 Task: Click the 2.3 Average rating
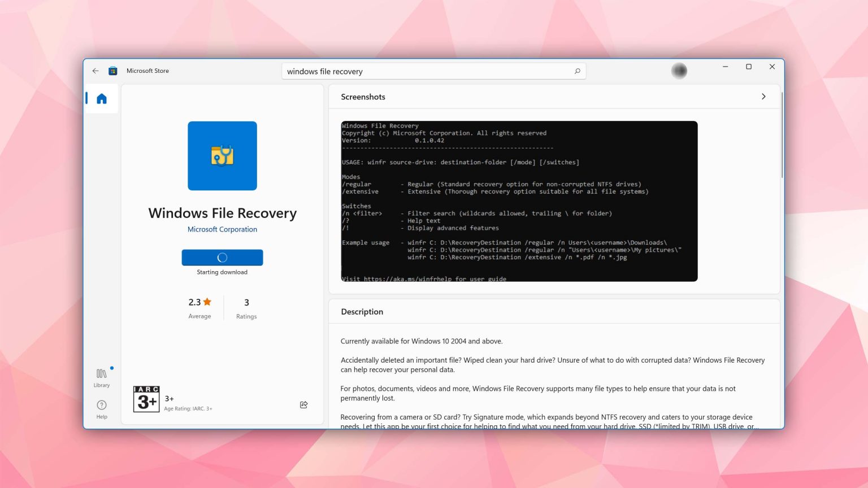coord(199,307)
